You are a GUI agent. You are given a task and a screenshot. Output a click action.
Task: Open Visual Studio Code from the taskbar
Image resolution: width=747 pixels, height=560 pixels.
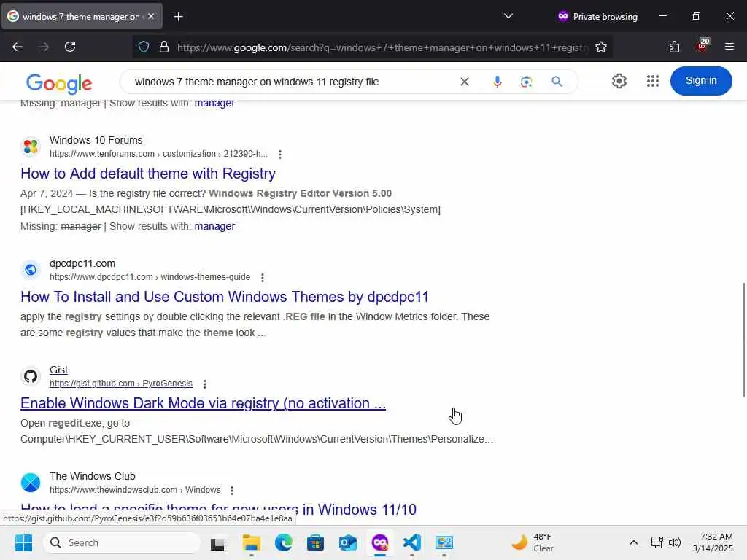click(412, 542)
